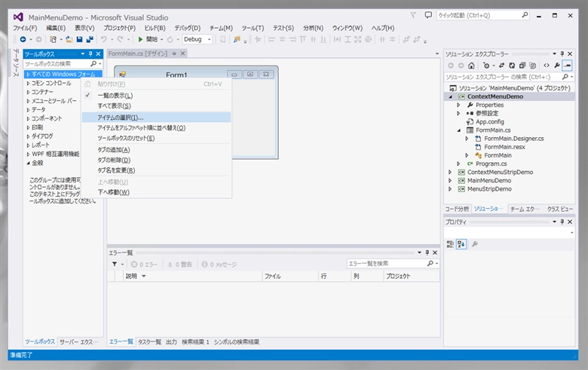Switch to the タスク一覧 tab
Image resolution: width=588 pixels, height=370 pixels.
click(149, 342)
